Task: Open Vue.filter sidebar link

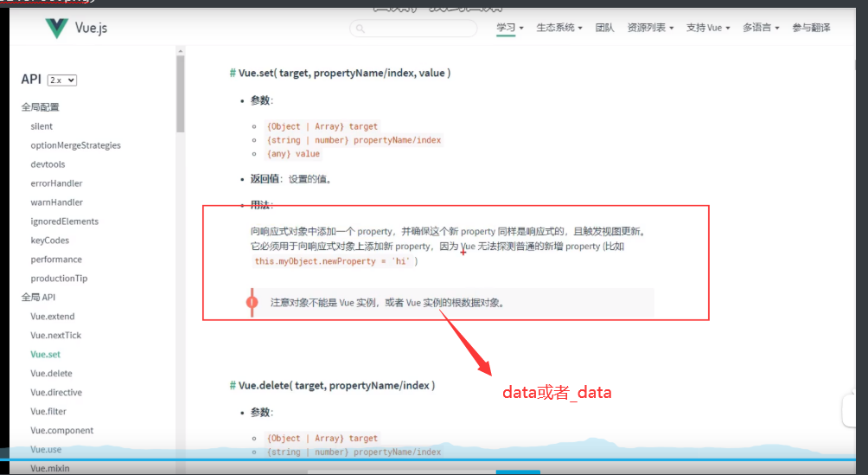Action: click(x=48, y=411)
